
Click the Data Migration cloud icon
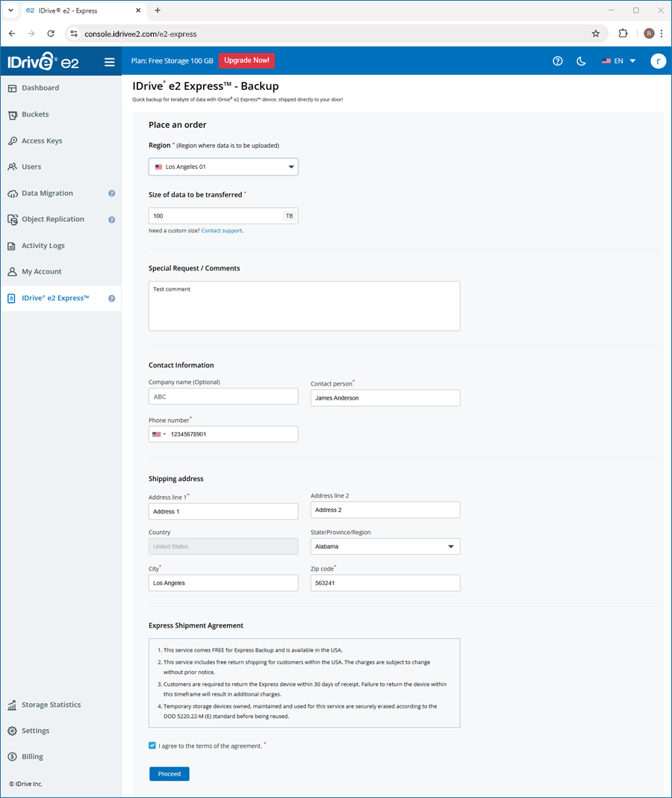[12, 194]
